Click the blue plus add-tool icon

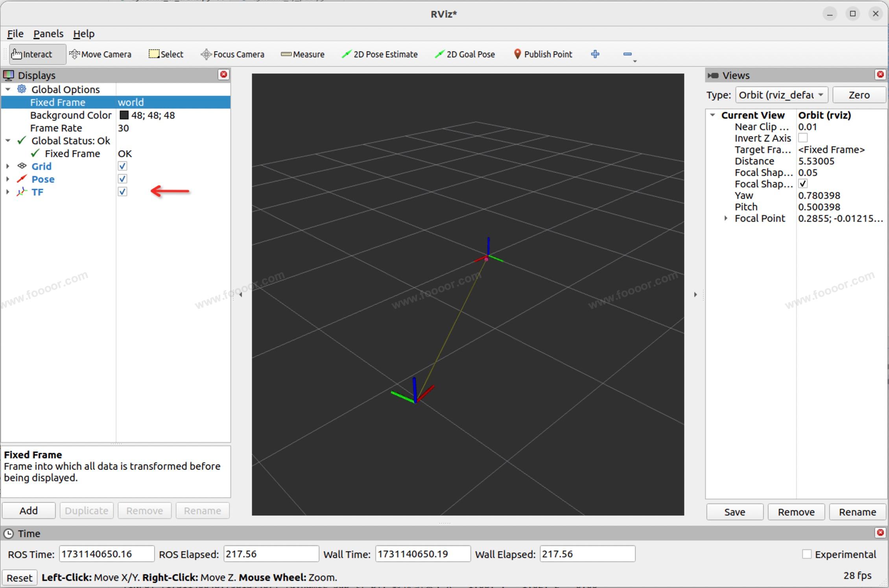point(595,54)
